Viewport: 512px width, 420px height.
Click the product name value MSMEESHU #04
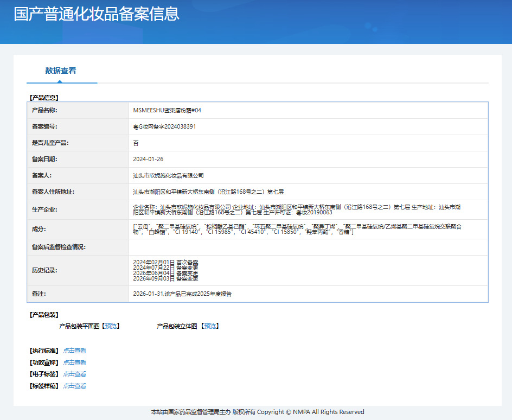(167, 110)
